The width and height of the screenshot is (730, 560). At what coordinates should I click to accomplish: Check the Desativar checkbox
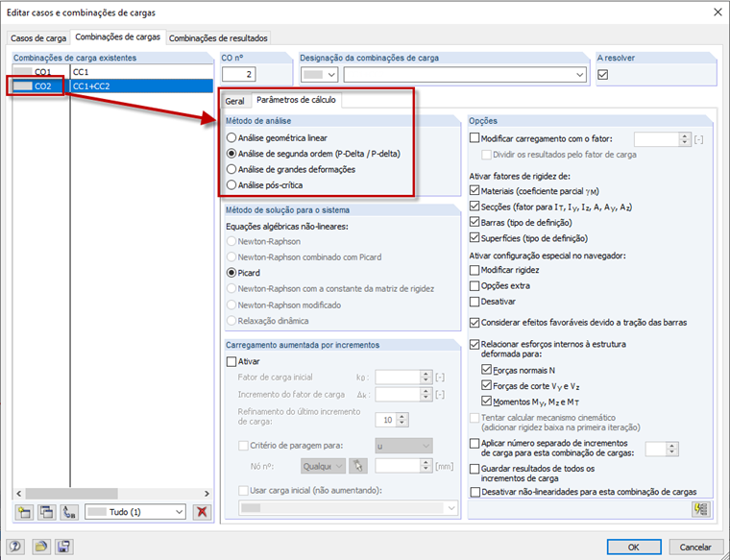pyautogui.click(x=474, y=302)
